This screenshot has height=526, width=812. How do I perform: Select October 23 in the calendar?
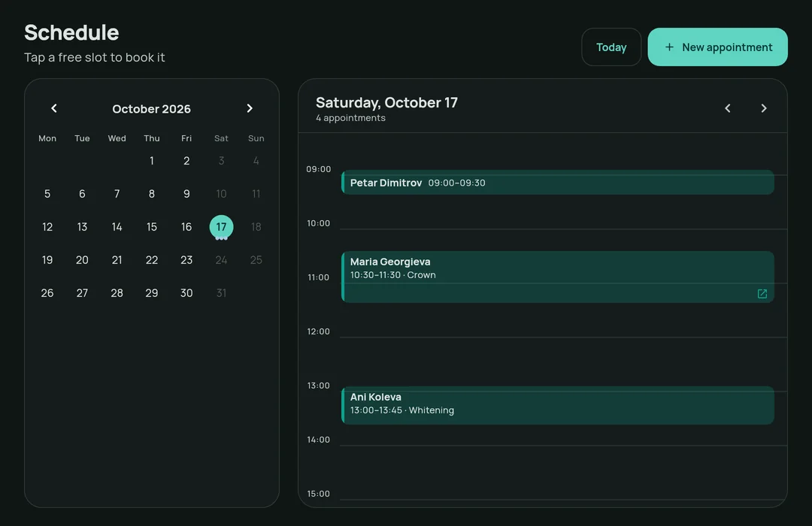point(186,260)
